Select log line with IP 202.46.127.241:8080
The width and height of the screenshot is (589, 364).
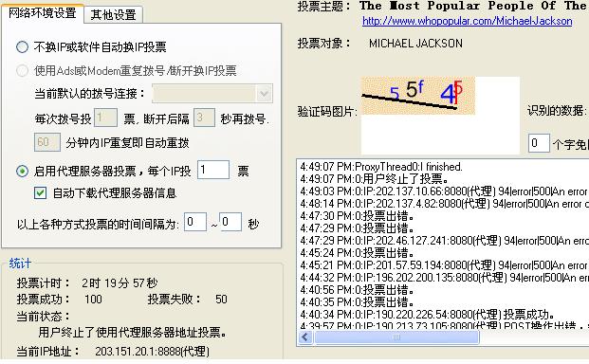(x=445, y=241)
